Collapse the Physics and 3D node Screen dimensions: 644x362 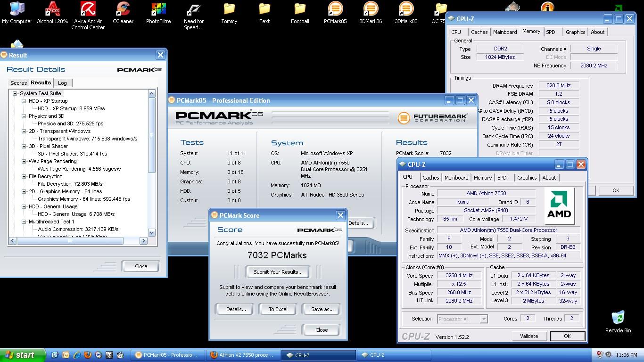coord(24,116)
